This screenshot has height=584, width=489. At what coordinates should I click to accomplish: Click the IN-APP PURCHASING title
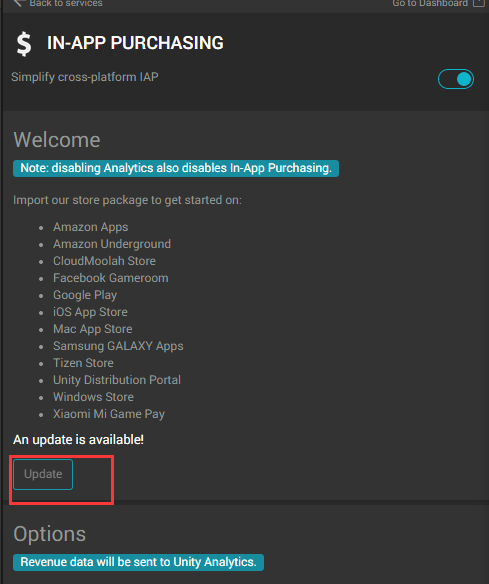point(135,43)
